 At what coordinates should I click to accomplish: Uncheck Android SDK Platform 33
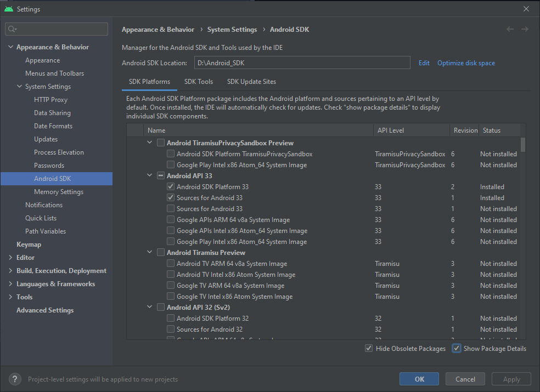[171, 186]
